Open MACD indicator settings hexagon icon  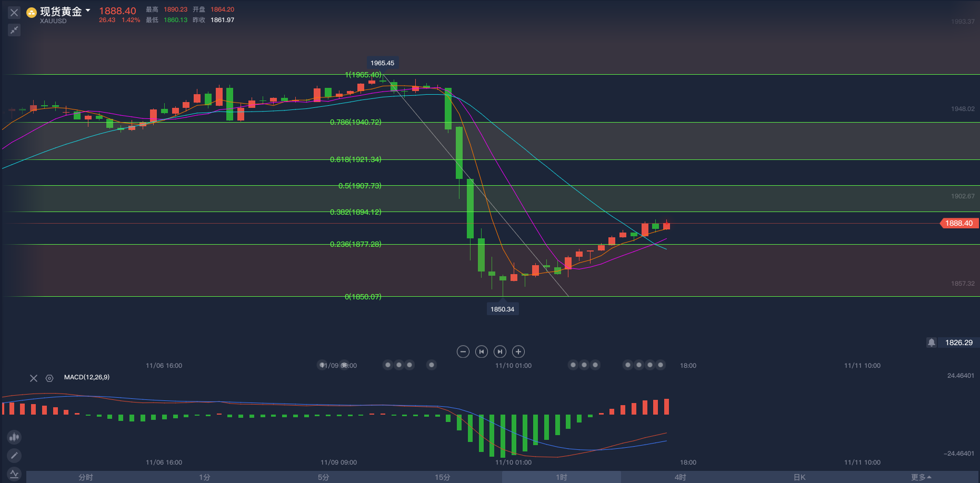(49, 378)
